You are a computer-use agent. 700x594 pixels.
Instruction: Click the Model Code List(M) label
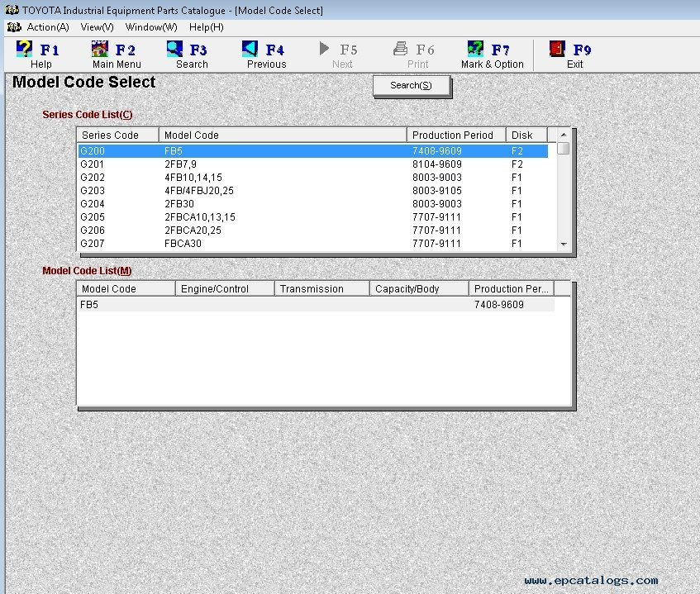point(87,270)
